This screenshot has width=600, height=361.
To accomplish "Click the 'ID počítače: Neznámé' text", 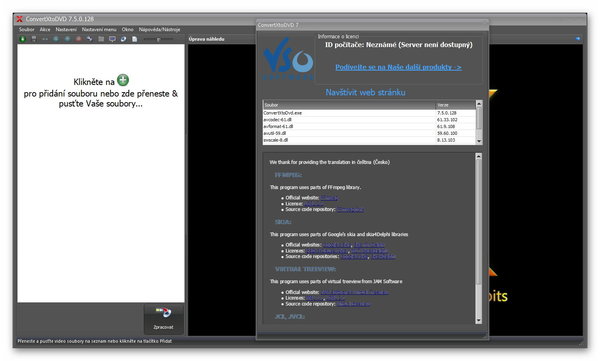I will (398, 45).
